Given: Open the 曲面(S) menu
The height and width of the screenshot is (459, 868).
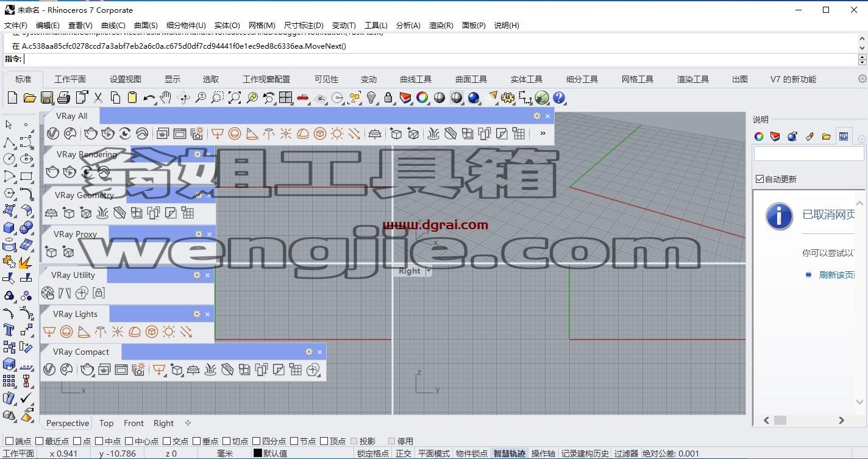Looking at the screenshot, I should [146, 25].
